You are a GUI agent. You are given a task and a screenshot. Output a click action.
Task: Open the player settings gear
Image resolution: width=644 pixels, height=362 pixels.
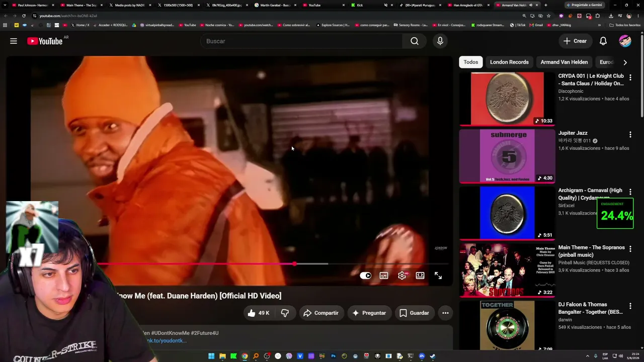(x=402, y=276)
